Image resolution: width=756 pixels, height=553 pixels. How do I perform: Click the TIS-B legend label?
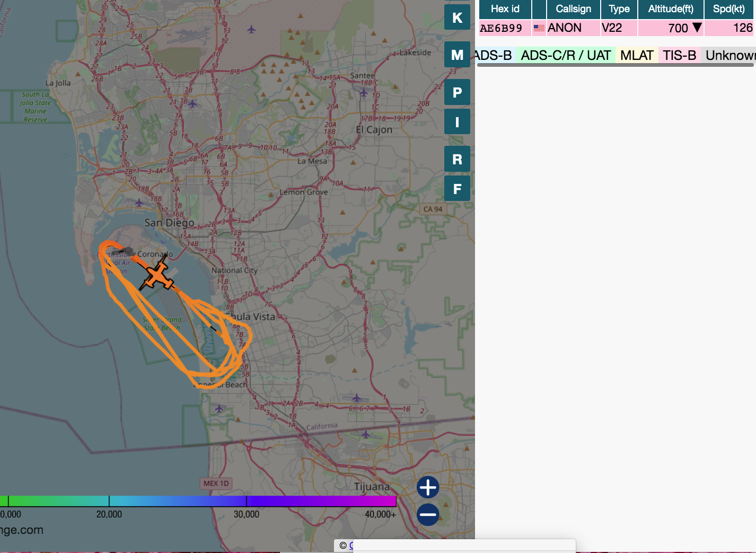click(679, 55)
